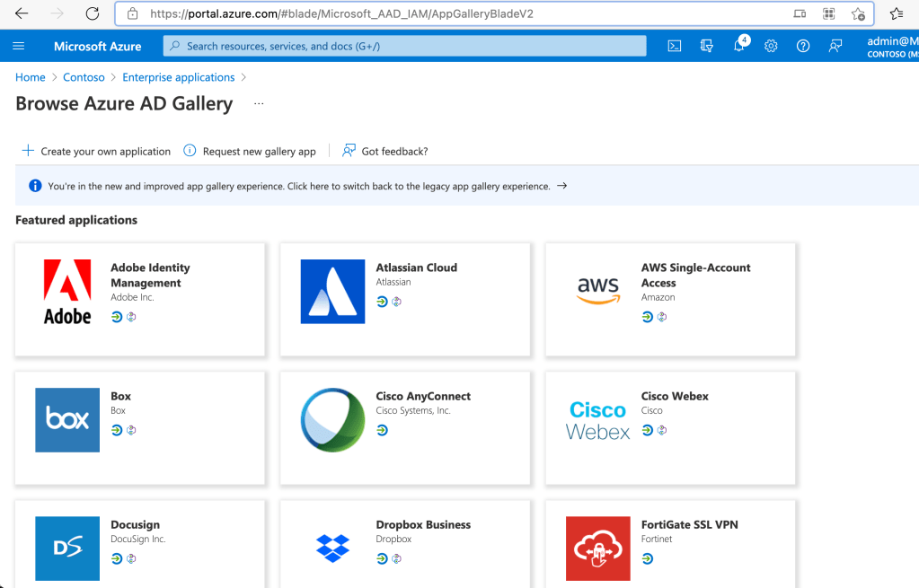Click Got feedback? in the command bar
The height and width of the screenshot is (588, 919).
point(385,151)
